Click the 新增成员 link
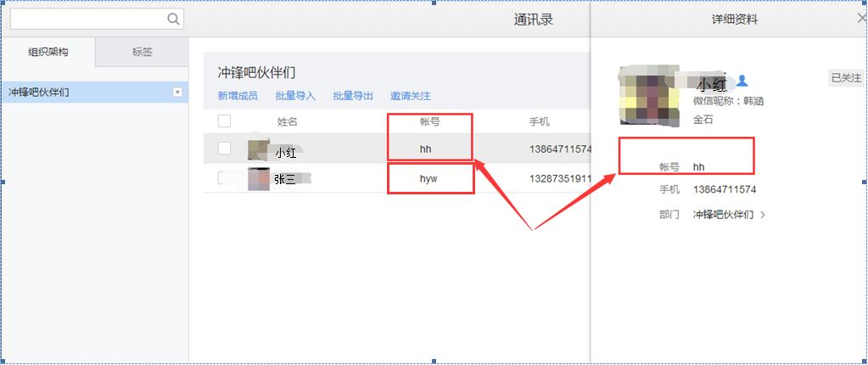868x365 pixels. point(238,96)
